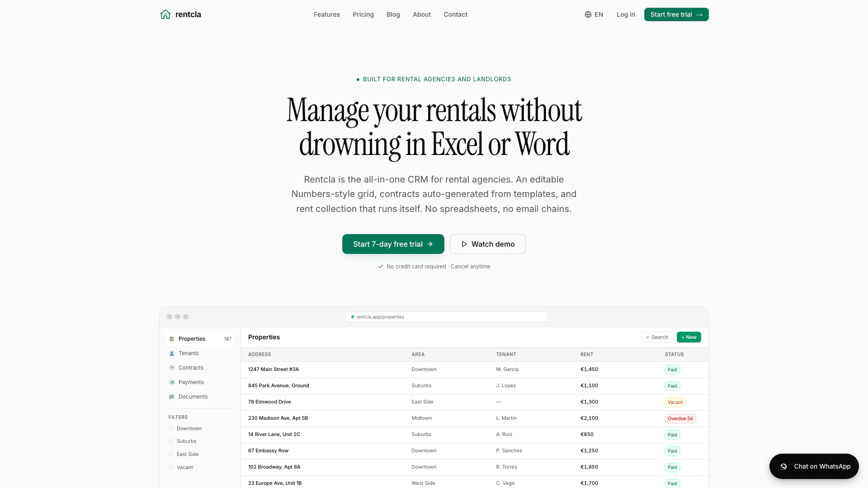Image resolution: width=868 pixels, height=488 pixels.
Task: Select the Downtown filter radio
Action: 171,428
